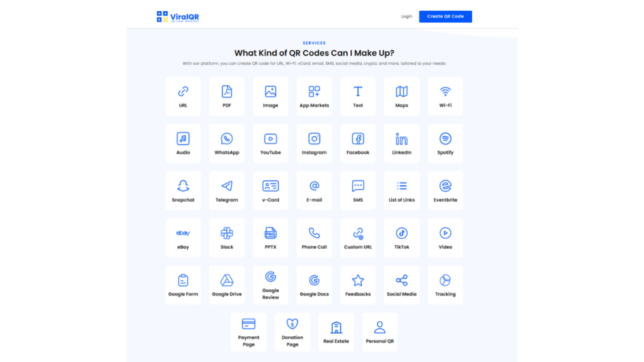The width and height of the screenshot is (644, 362).
Task: Choose the Wi-Fi QR code card
Action: [445, 96]
